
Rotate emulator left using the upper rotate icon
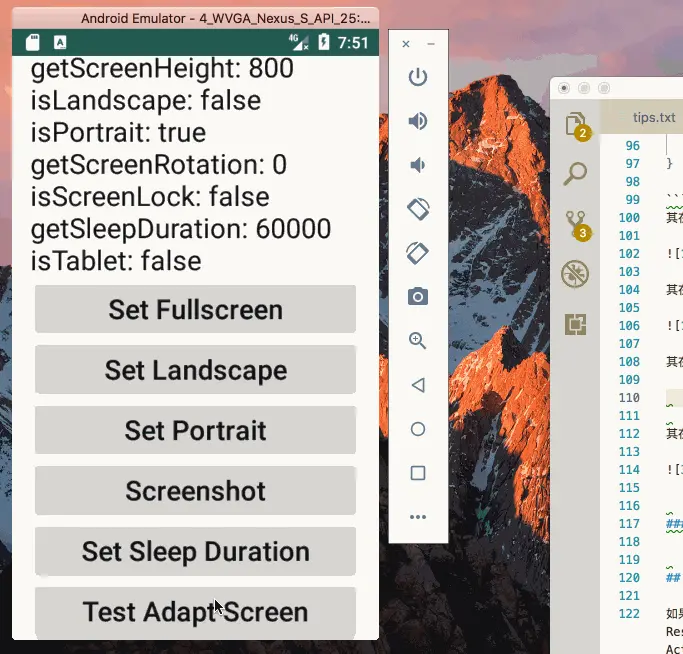418,209
